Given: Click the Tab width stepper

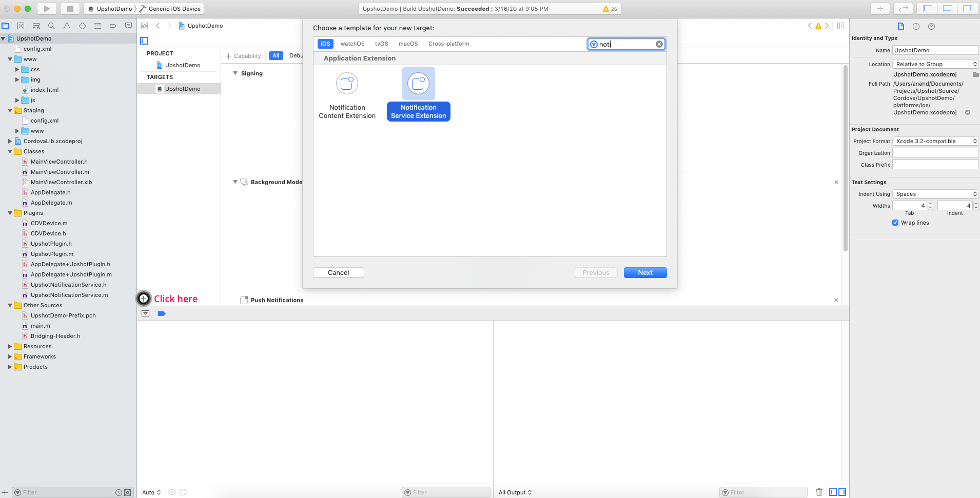Looking at the screenshot, I should (930, 206).
